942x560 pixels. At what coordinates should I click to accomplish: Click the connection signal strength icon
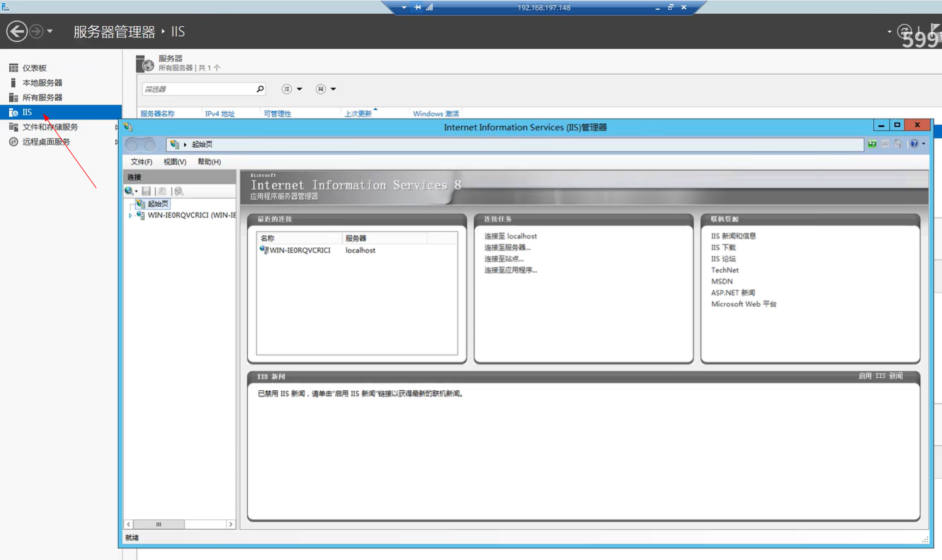pyautogui.click(x=430, y=7)
